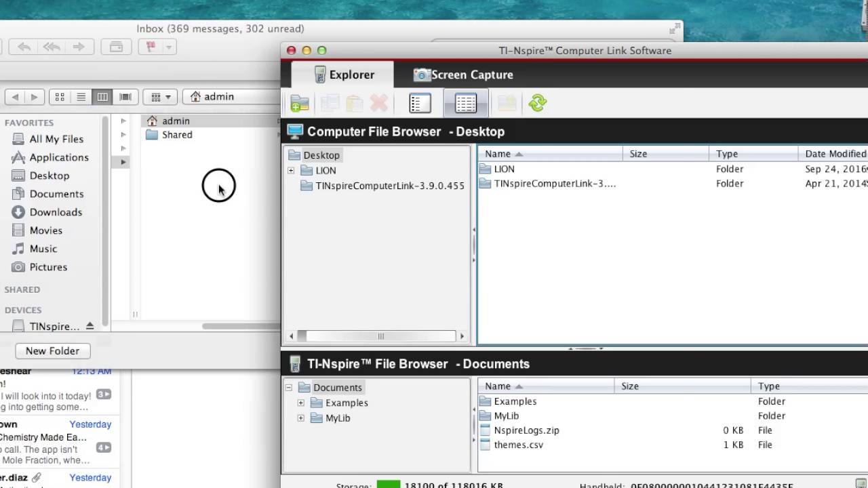868x488 pixels.
Task: Click Reply arrow in Mail toolbar
Action: pyautogui.click(x=24, y=47)
